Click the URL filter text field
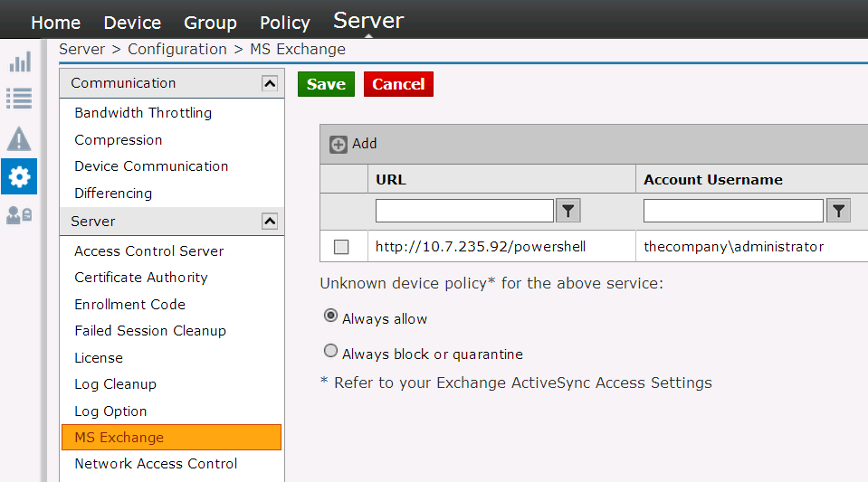Viewport: 868px width, 482px height. 464,211
